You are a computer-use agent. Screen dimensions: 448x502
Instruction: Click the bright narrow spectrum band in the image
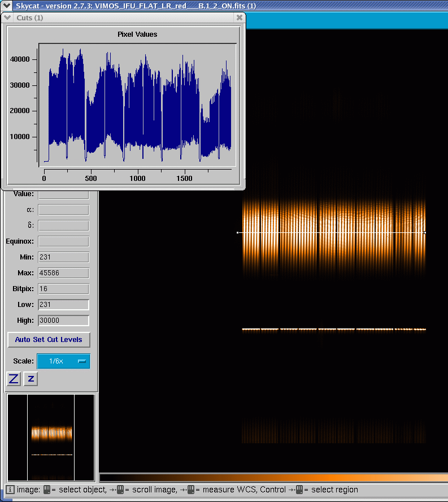pos(334,329)
